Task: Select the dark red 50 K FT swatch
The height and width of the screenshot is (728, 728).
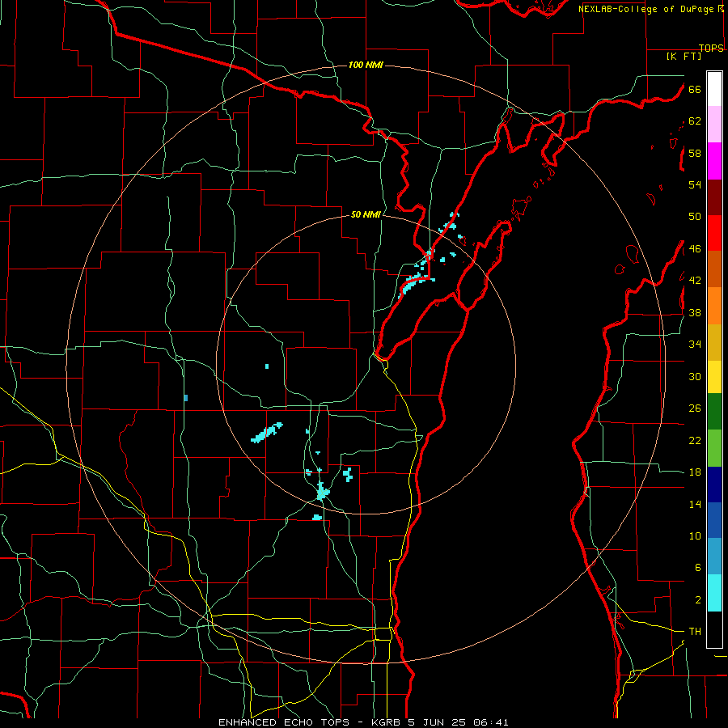Action: coord(714,197)
